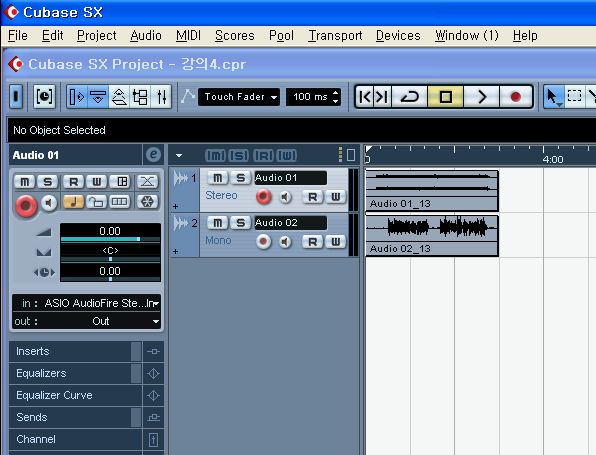Enable Record in the inspector
This screenshot has height=455, width=596.
click(x=25, y=206)
